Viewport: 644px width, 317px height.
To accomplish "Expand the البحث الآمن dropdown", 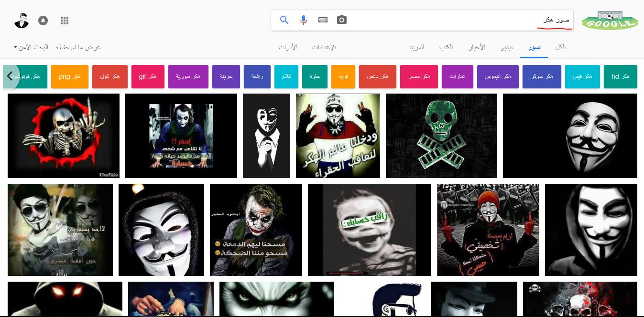I will (31, 47).
